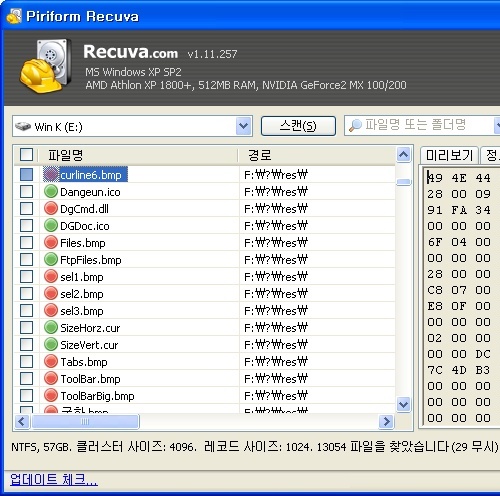Click the vertical scrollbar thumb in file list
The height and width of the screenshot is (496, 500).
[x=403, y=182]
